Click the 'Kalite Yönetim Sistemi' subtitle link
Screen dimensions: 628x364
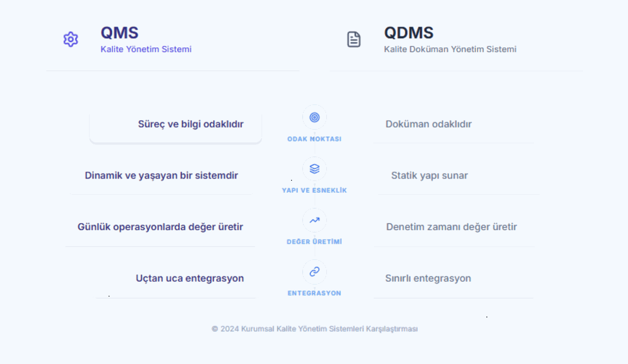pos(146,49)
